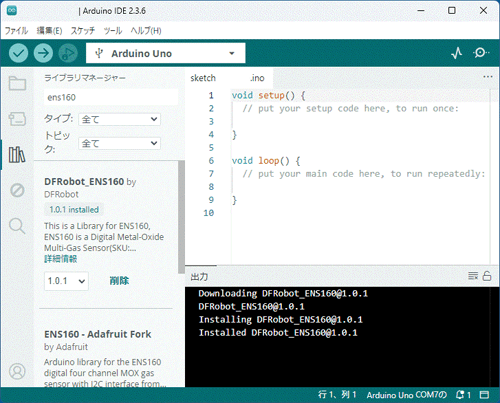500x403 pixels.
Task: Open the Serial Monitor icon
Action: pyautogui.click(x=480, y=53)
